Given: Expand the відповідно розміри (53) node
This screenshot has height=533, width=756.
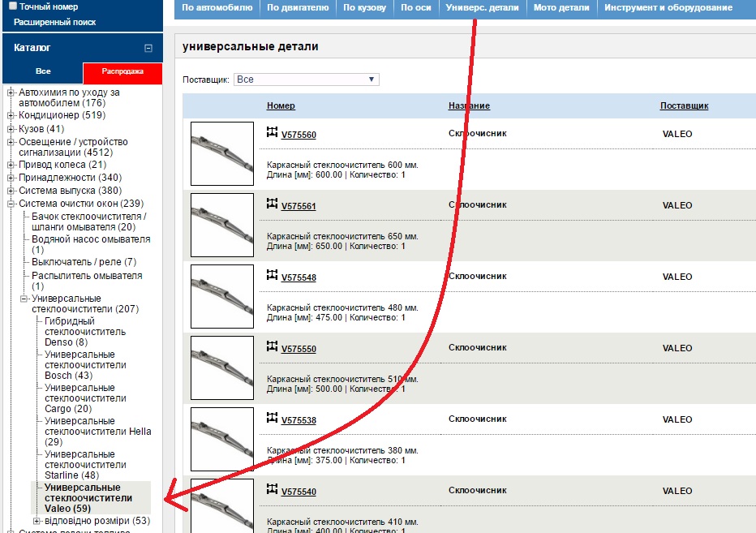Looking at the screenshot, I should [37, 521].
